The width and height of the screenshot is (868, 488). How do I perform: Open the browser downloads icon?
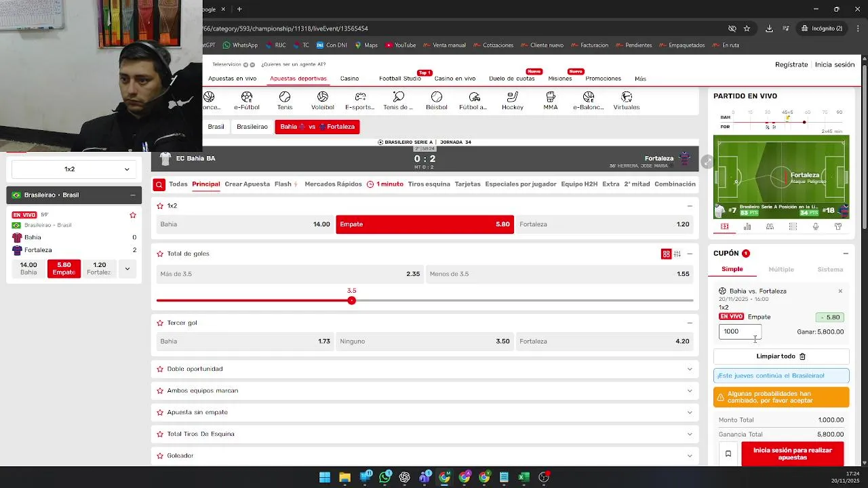pos(769,28)
